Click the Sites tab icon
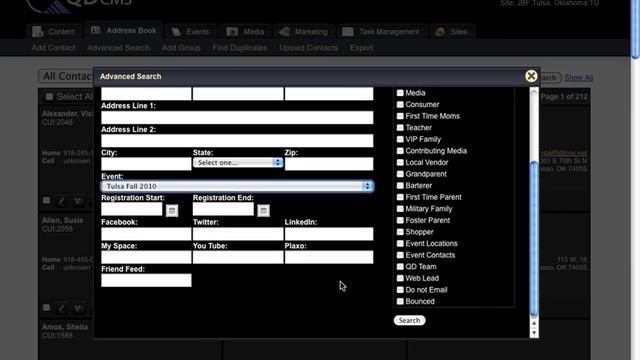The height and width of the screenshot is (360, 640). (440, 32)
